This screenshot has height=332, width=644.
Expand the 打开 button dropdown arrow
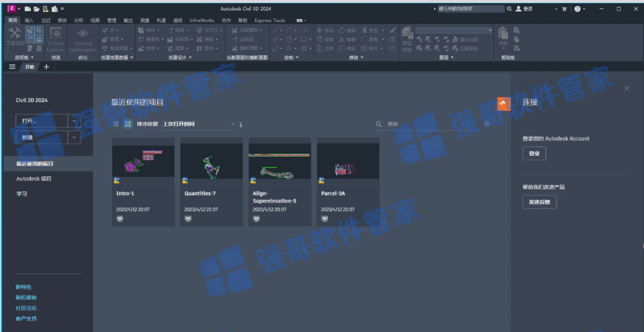(74, 121)
